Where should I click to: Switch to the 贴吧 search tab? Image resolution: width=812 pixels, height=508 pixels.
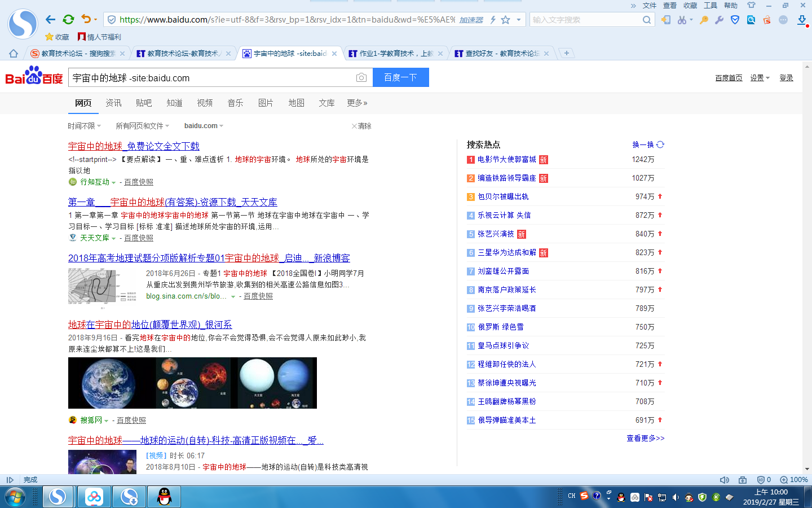tap(144, 103)
